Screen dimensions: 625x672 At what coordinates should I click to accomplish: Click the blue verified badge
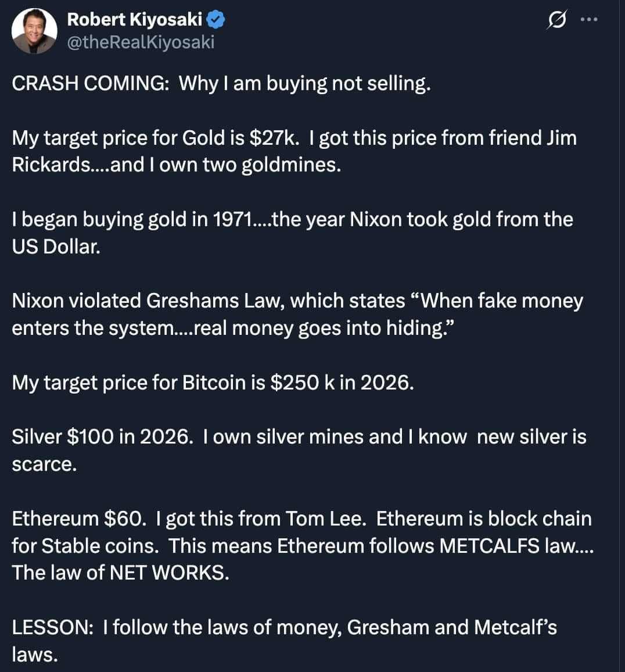click(x=217, y=20)
